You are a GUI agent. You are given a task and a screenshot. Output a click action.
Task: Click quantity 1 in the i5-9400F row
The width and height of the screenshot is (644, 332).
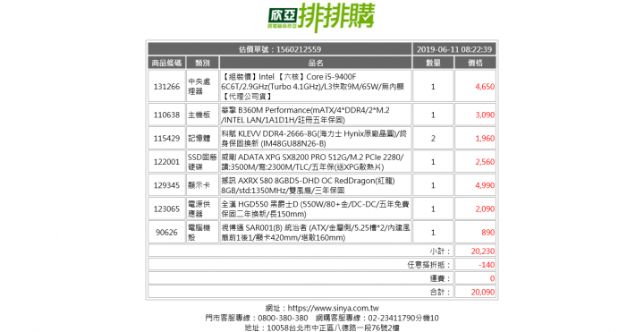(433, 87)
